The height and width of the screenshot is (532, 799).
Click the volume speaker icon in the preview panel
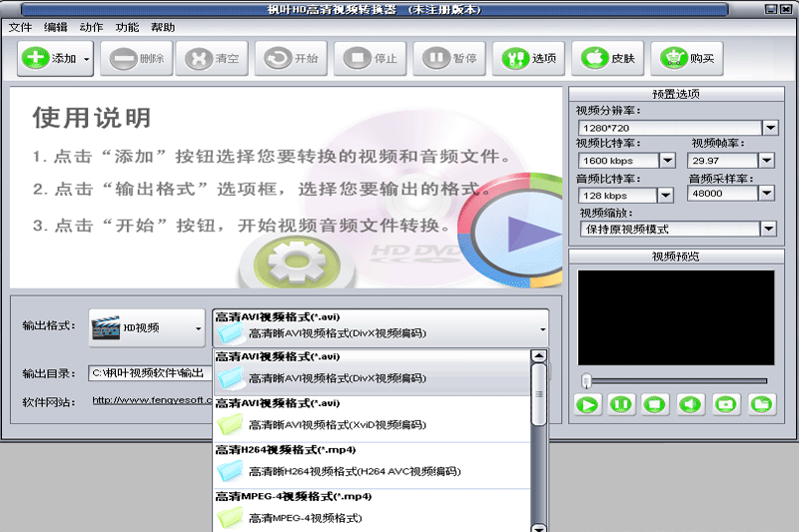(x=691, y=404)
